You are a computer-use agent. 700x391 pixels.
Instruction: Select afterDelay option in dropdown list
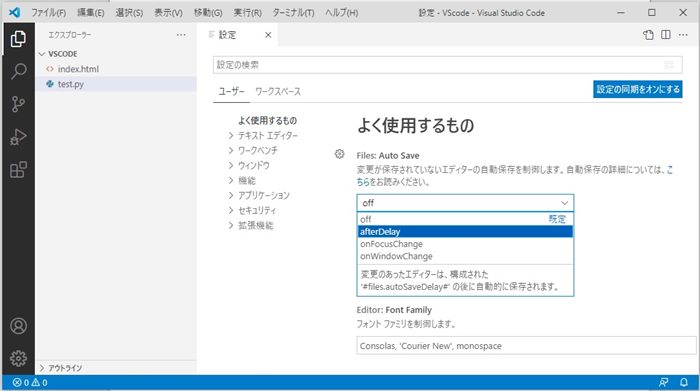465,232
